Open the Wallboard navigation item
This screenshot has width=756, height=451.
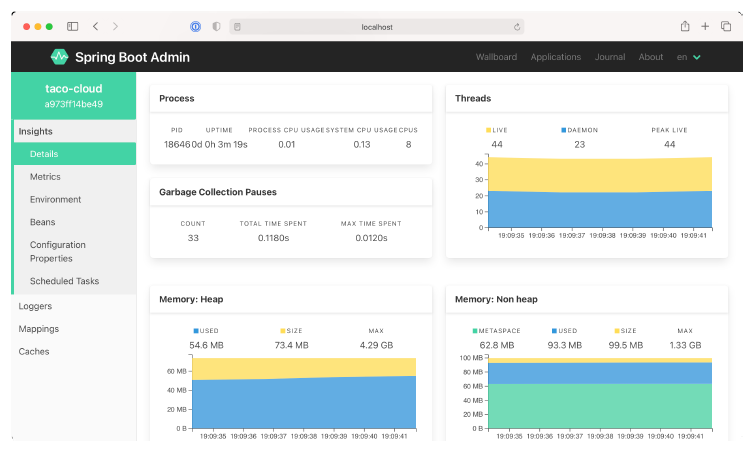coord(496,57)
